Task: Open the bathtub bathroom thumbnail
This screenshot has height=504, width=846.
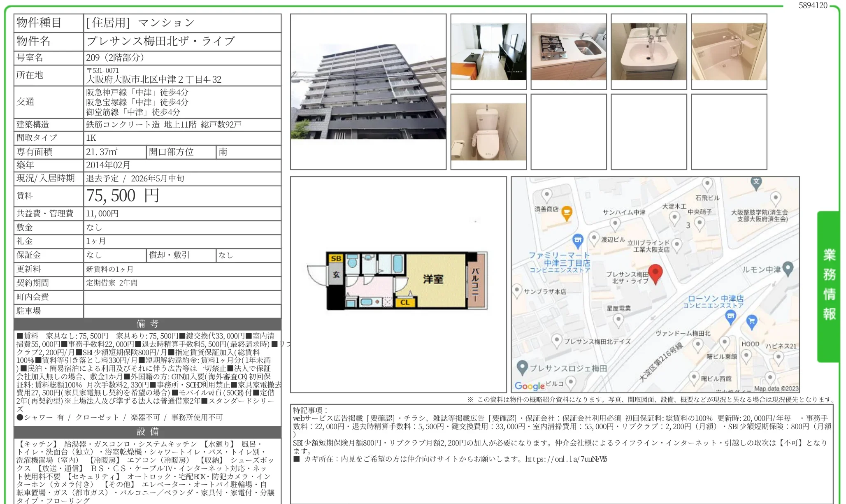Action: pyautogui.click(x=729, y=51)
